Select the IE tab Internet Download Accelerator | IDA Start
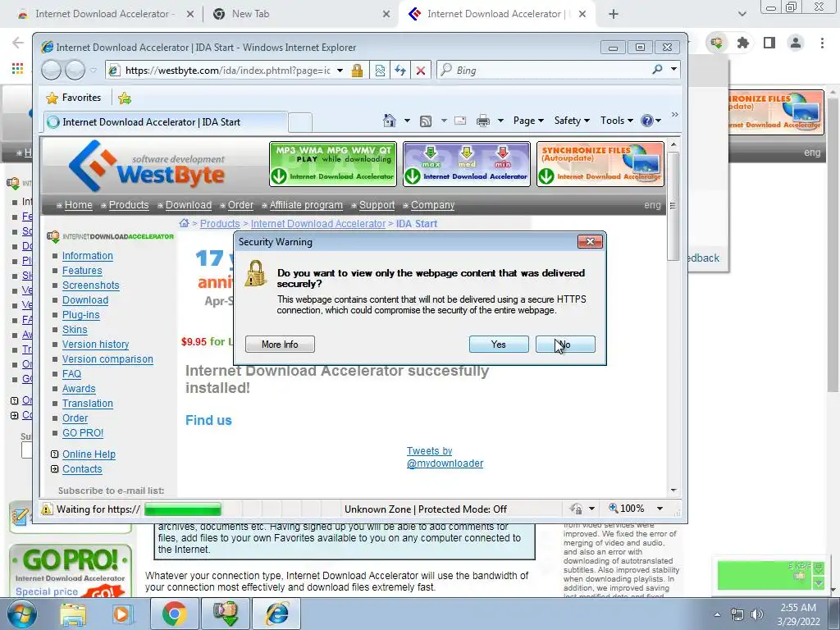Viewport: 840px width, 630px height. click(x=166, y=122)
